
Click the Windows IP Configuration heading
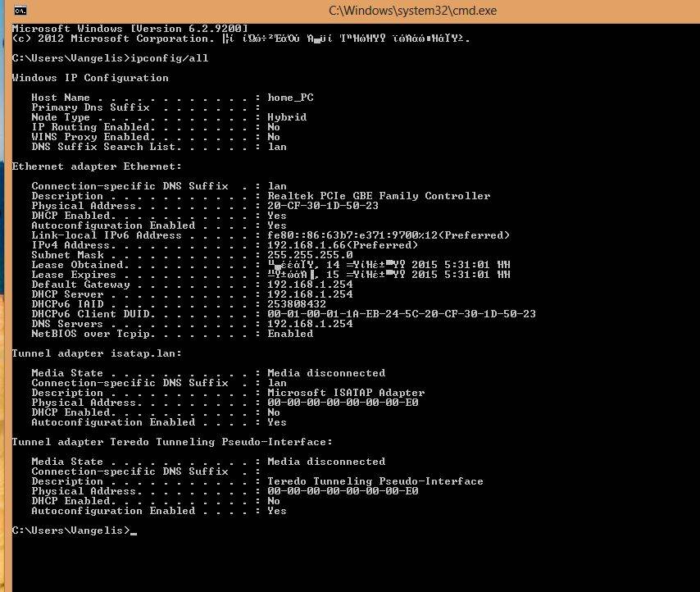90,78
